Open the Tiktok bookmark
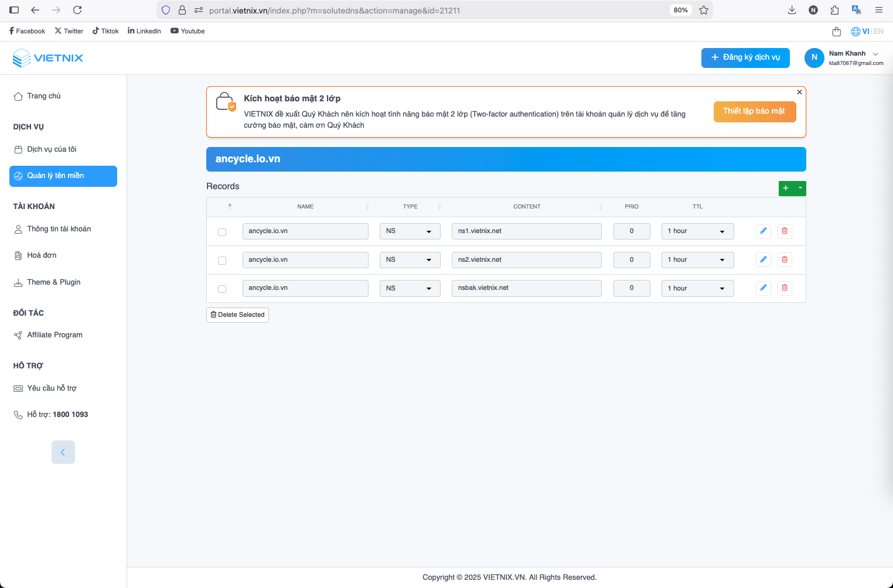 coord(105,31)
